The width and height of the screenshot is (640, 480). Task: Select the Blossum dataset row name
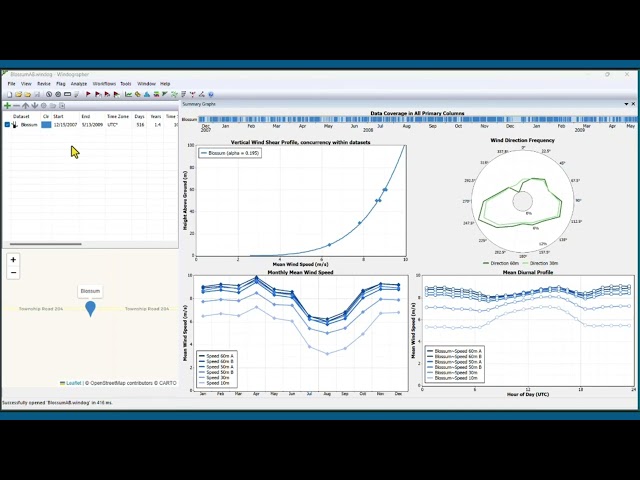[x=29, y=124]
